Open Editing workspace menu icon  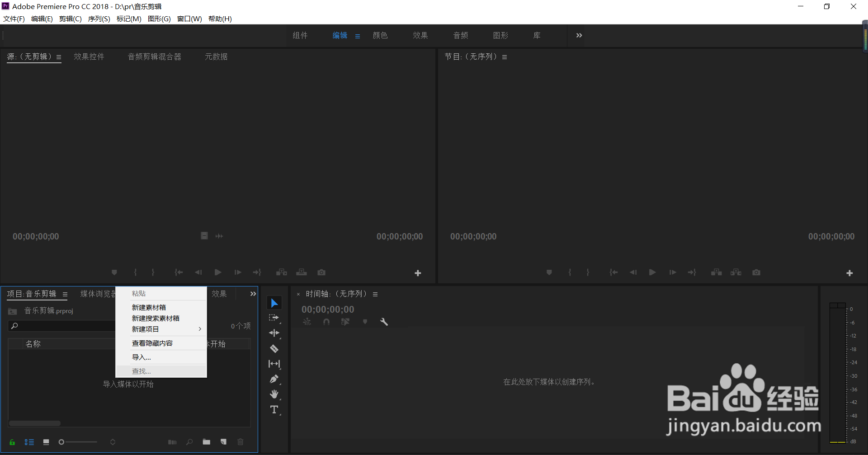click(x=358, y=36)
